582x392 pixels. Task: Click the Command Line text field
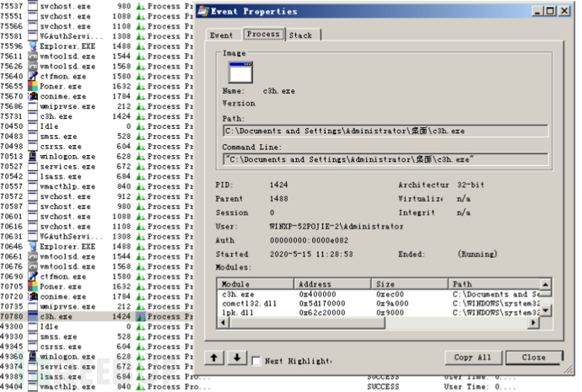[x=385, y=159]
